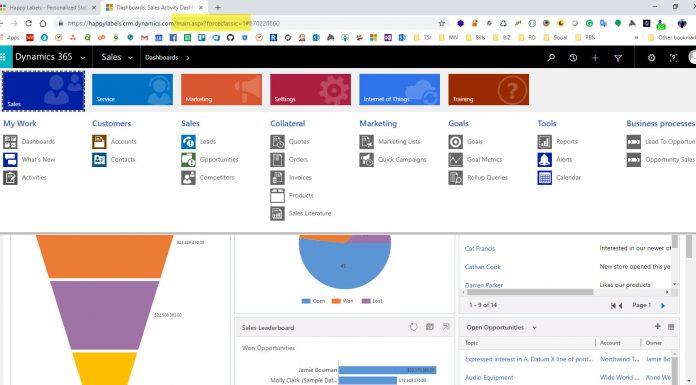Open the Leads icon under Sales

[188, 142]
